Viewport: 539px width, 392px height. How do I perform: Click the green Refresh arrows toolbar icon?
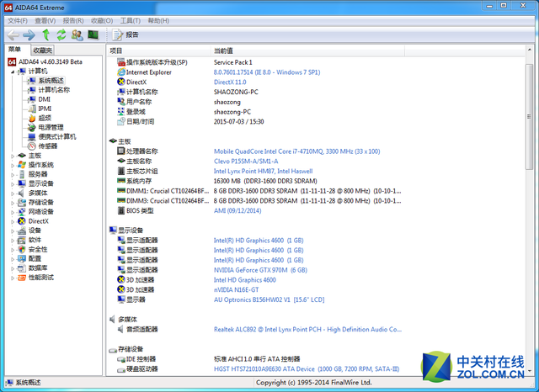[x=61, y=34]
